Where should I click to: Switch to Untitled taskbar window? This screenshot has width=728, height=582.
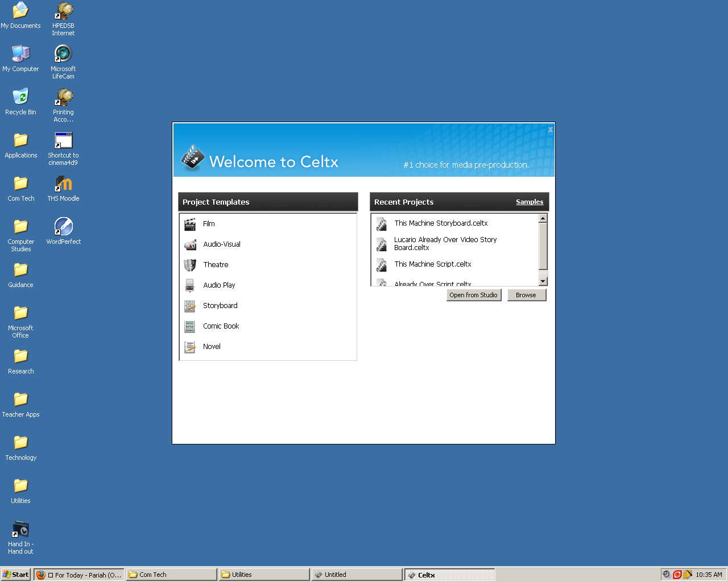tap(357, 575)
